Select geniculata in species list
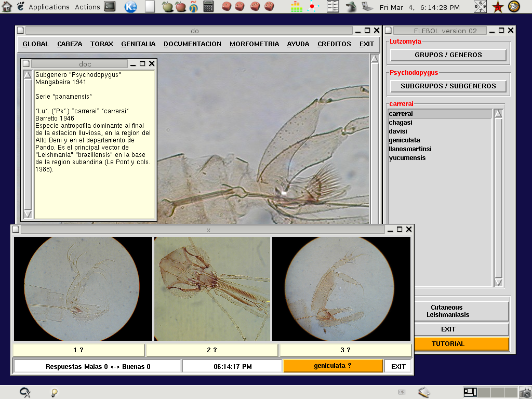The image size is (532, 399). (404, 140)
